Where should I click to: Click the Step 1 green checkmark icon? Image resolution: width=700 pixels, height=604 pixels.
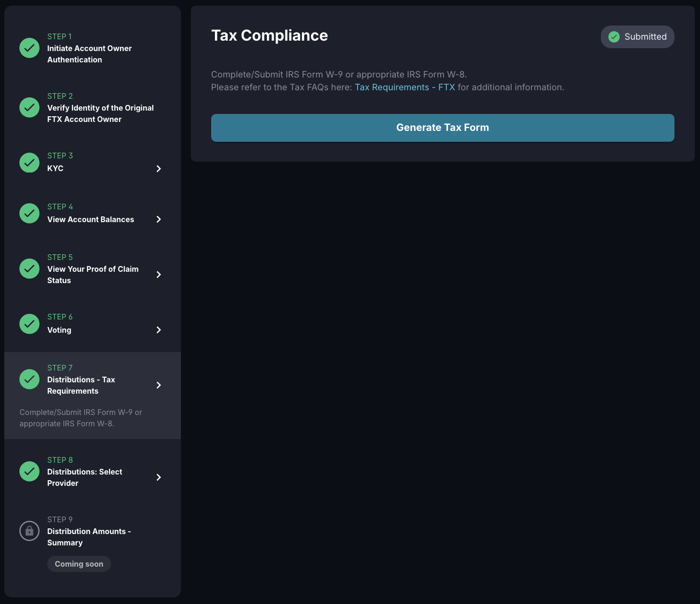pyautogui.click(x=29, y=48)
